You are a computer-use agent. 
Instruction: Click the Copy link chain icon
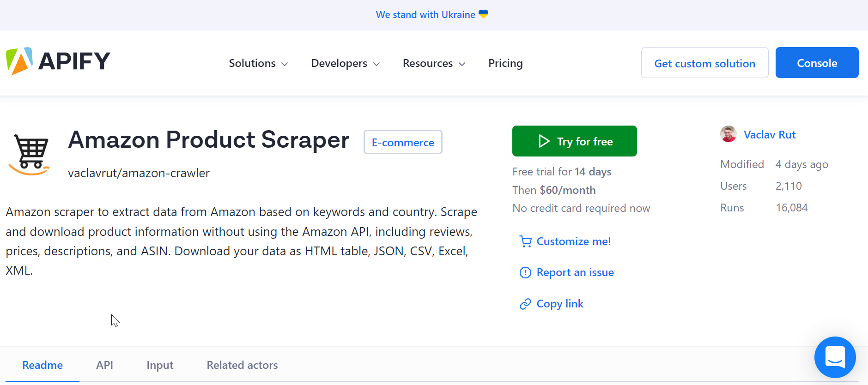pos(525,304)
